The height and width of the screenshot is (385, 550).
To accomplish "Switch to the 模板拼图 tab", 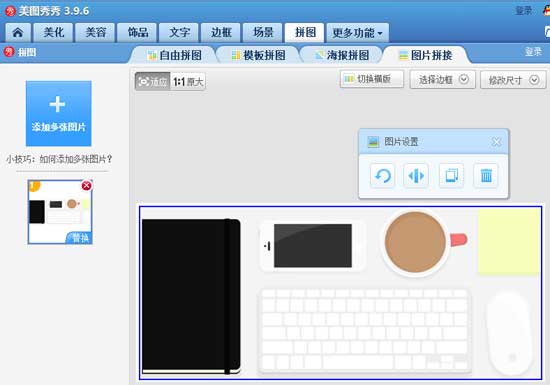I will 258,55.
